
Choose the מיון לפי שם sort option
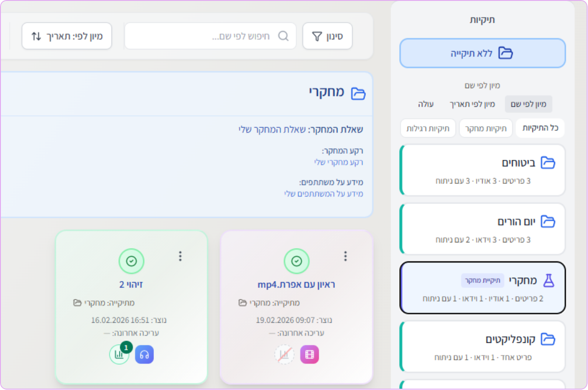tap(529, 104)
